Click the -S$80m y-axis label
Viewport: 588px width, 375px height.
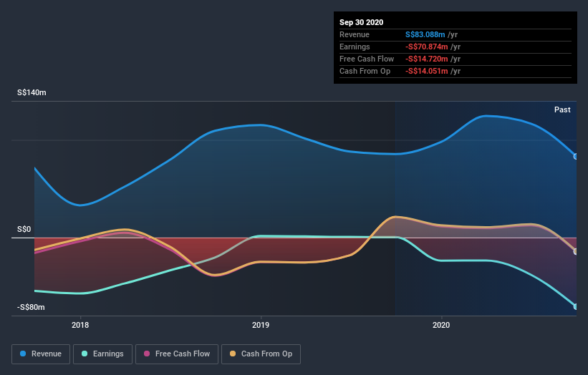coord(31,307)
